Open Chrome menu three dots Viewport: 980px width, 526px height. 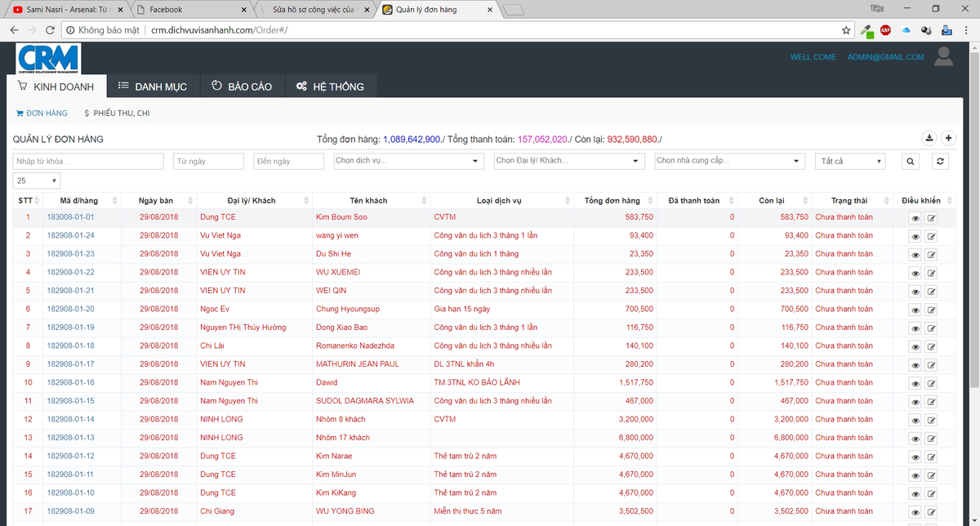click(966, 30)
